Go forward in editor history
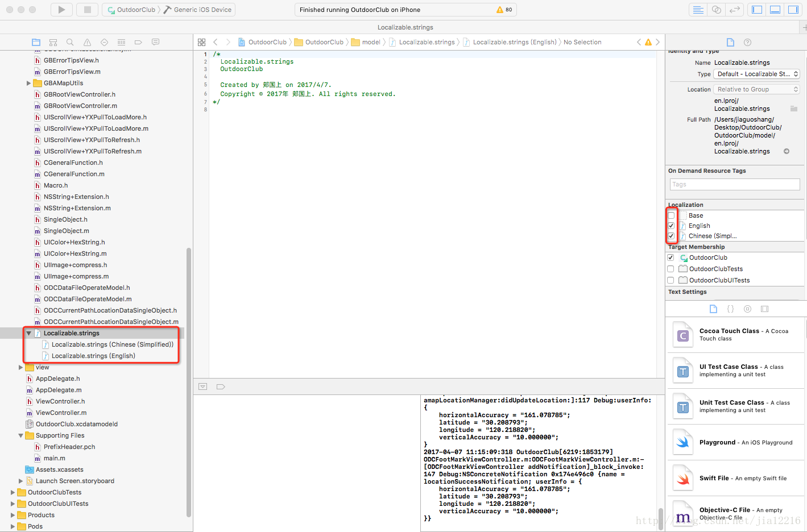Screen dimensions: 807x532 point(228,42)
